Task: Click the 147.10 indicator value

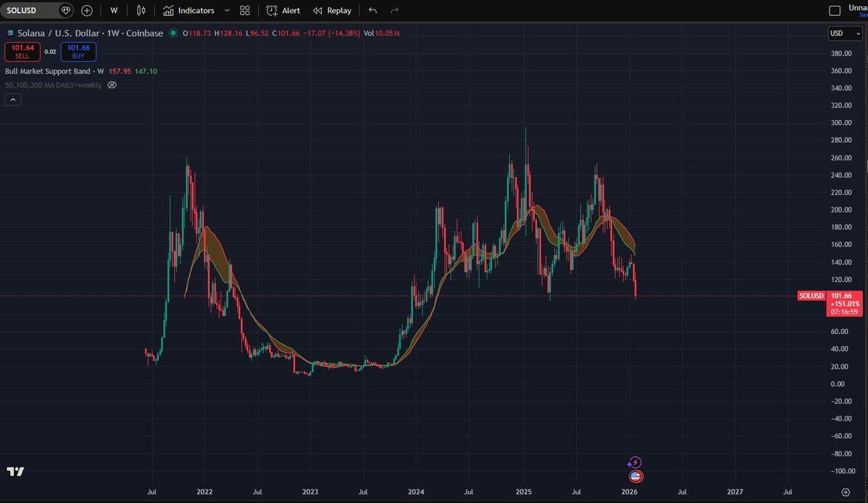Action: point(145,72)
